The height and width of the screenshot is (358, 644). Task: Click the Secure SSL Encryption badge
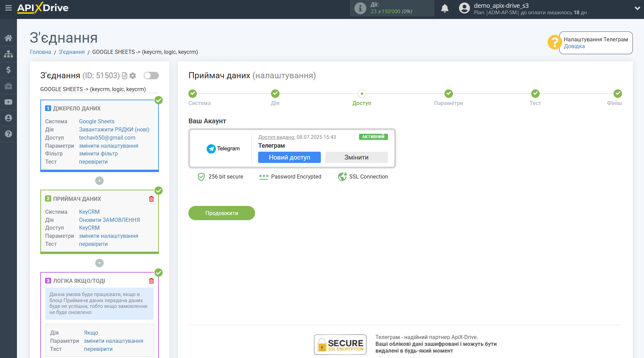[x=340, y=345]
